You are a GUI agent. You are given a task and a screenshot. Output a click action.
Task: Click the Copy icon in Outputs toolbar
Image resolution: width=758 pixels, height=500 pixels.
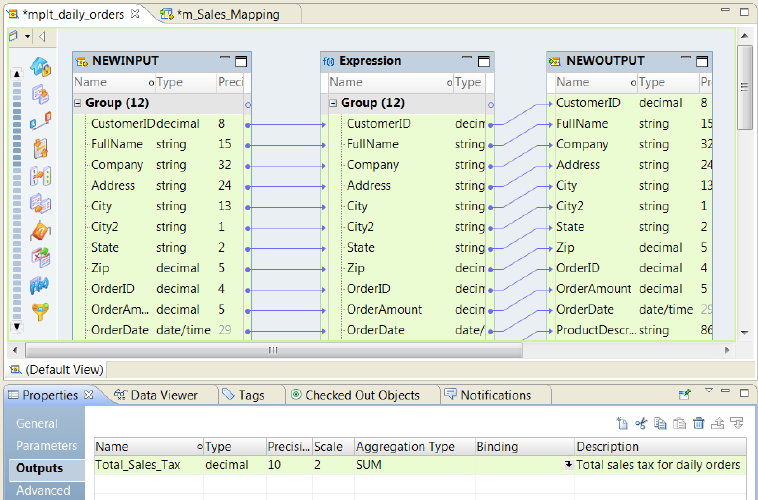click(660, 424)
